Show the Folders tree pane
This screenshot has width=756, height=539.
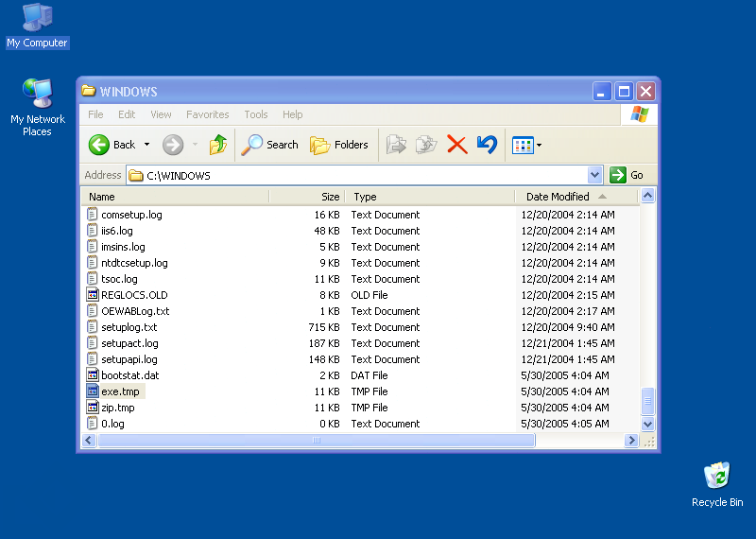pyautogui.click(x=339, y=145)
